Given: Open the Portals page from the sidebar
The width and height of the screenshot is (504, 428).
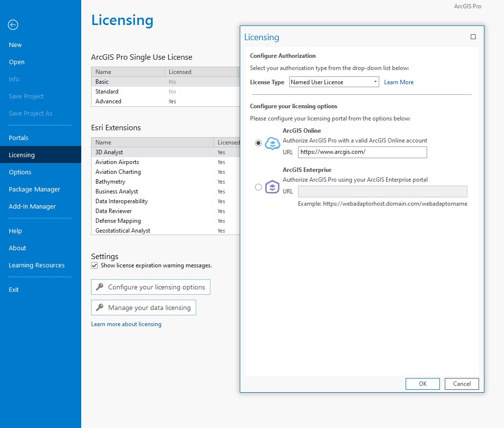Looking at the screenshot, I should click(18, 138).
